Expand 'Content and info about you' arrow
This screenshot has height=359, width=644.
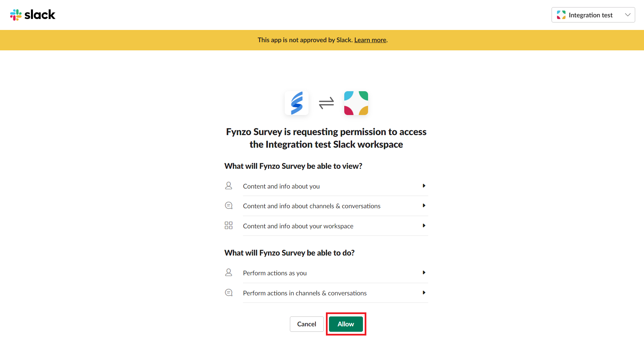tap(424, 186)
